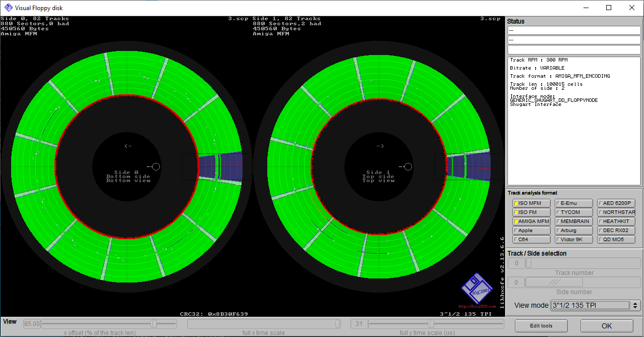This screenshot has height=337, width=644.
Task: Click the 'Track RPM : 300 RPM' line
Action: coord(539,60)
